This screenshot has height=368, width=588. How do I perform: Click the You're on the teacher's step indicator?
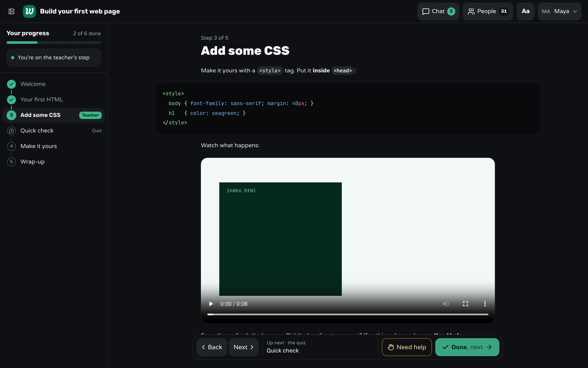click(x=53, y=58)
